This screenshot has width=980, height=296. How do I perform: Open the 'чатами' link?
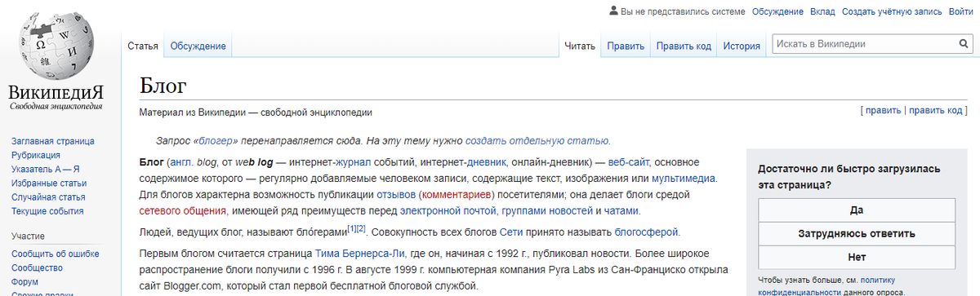click(622, 211)
